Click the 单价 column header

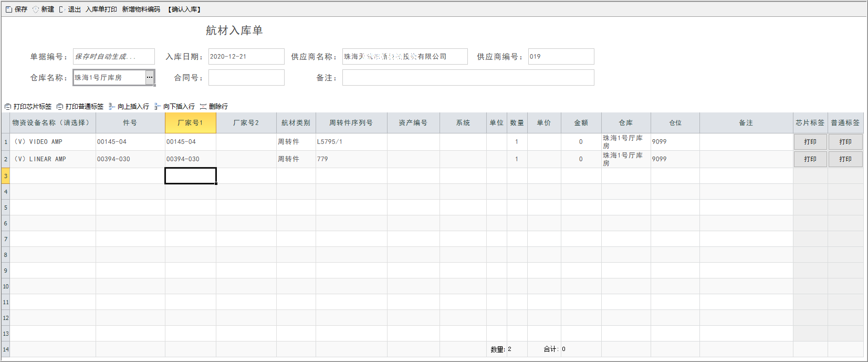pyautogui.click(x=544, y=123)
